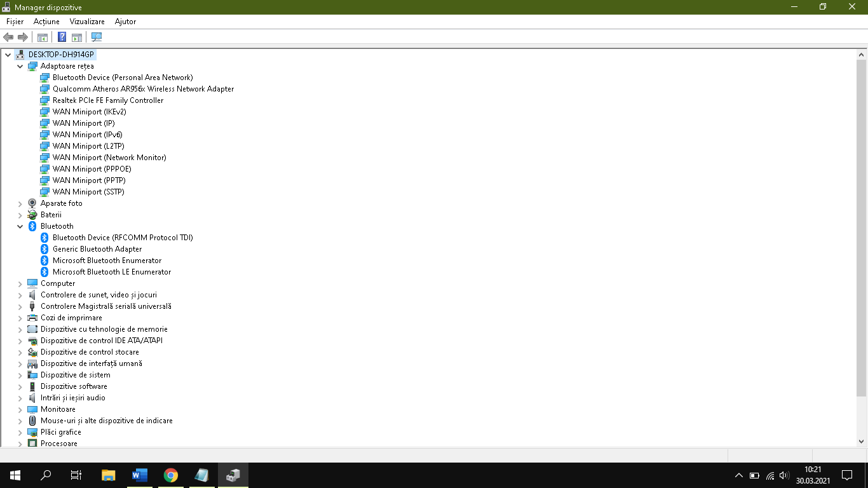Expand the Aparate foto category
This screenshot has height=488, width=868.
point(20,203)
